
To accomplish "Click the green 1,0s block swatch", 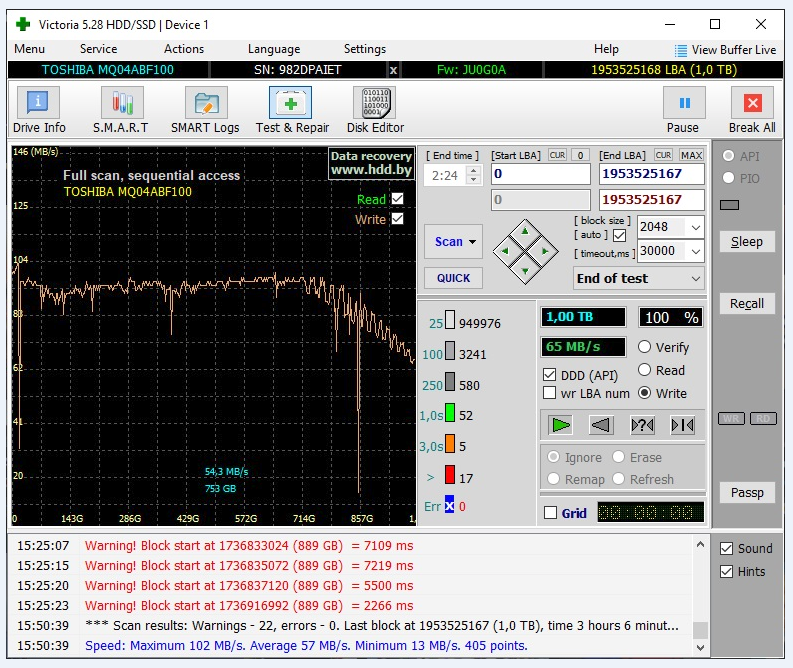I will pos(449,413).
